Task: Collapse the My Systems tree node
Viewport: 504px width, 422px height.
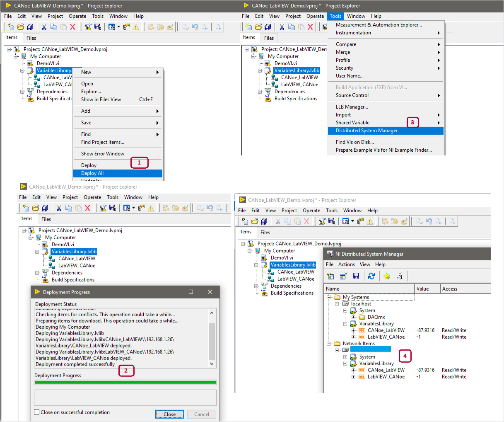Action: click(x=328, y=297)
